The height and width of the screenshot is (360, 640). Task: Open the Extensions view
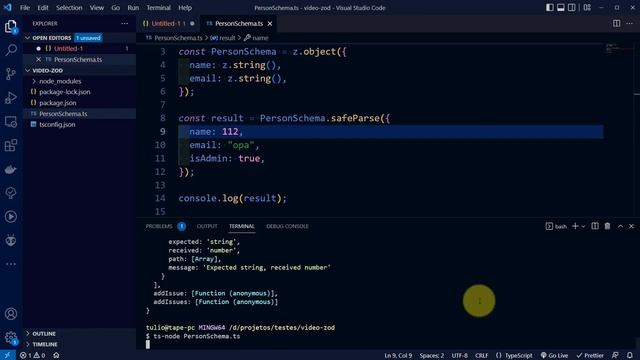point(11,145)
